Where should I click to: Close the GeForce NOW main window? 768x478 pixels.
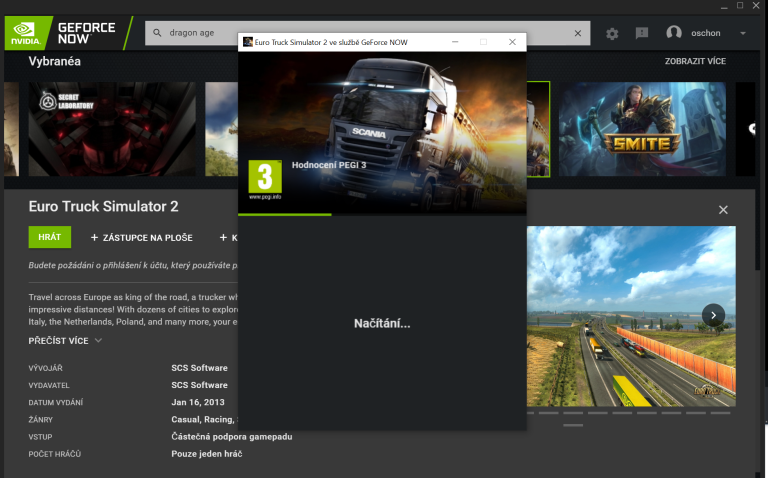click(756, 5)
